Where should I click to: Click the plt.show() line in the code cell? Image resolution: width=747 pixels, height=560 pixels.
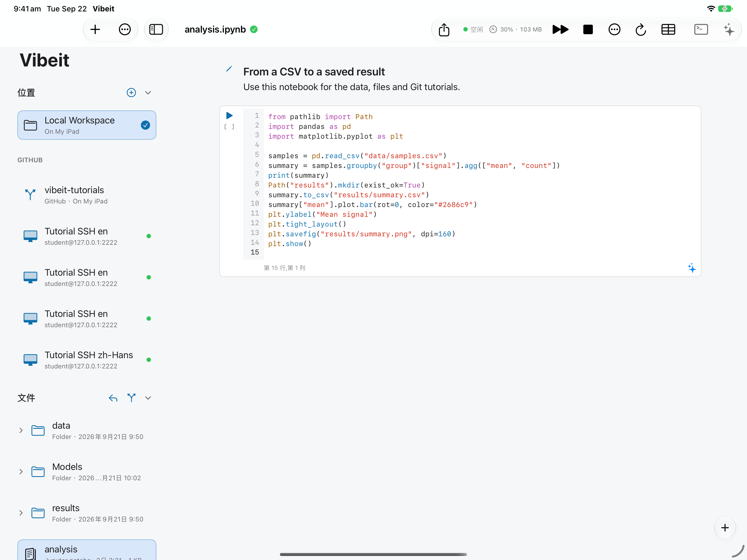coord(289,243)
